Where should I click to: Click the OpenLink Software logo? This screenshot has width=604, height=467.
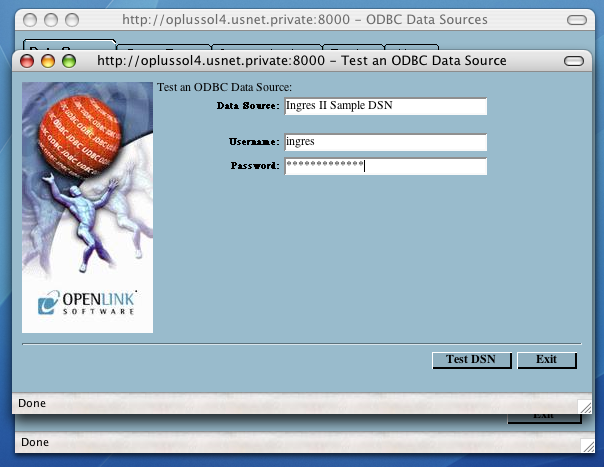coord(87,304)
